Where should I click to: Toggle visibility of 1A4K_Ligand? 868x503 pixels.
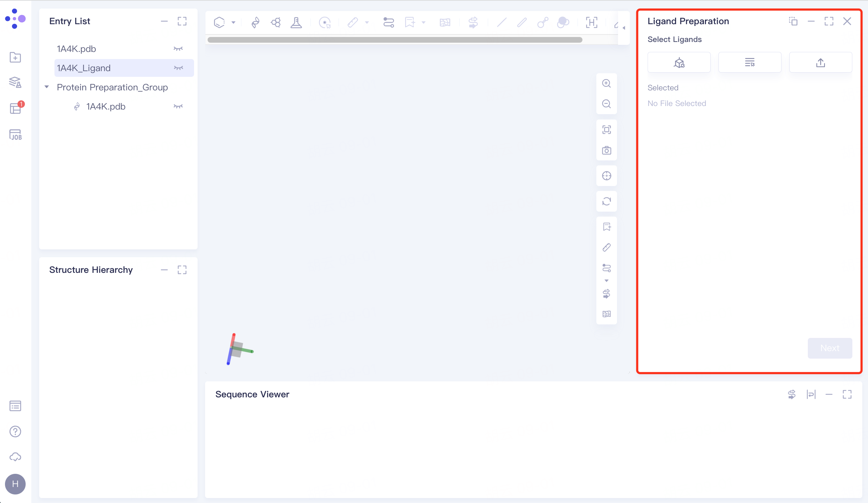(x=178, y=68)
